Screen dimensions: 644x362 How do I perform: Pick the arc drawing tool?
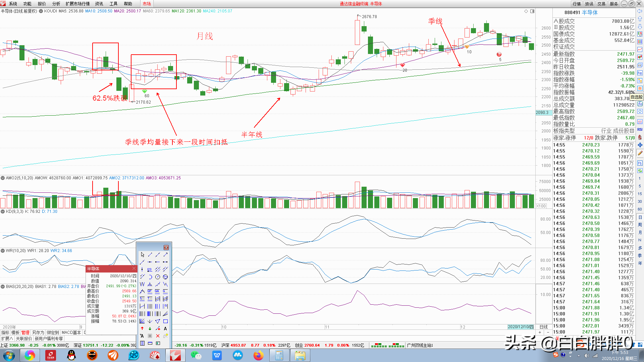[150, 277]
